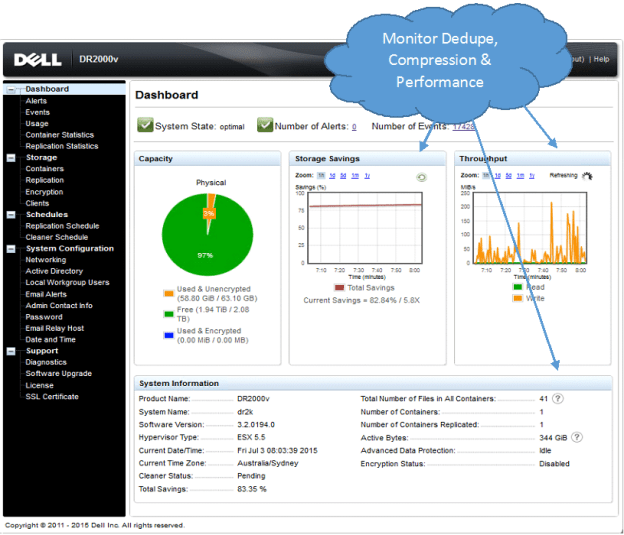Open help icon beside Active Bytes

tap(577, 437)
